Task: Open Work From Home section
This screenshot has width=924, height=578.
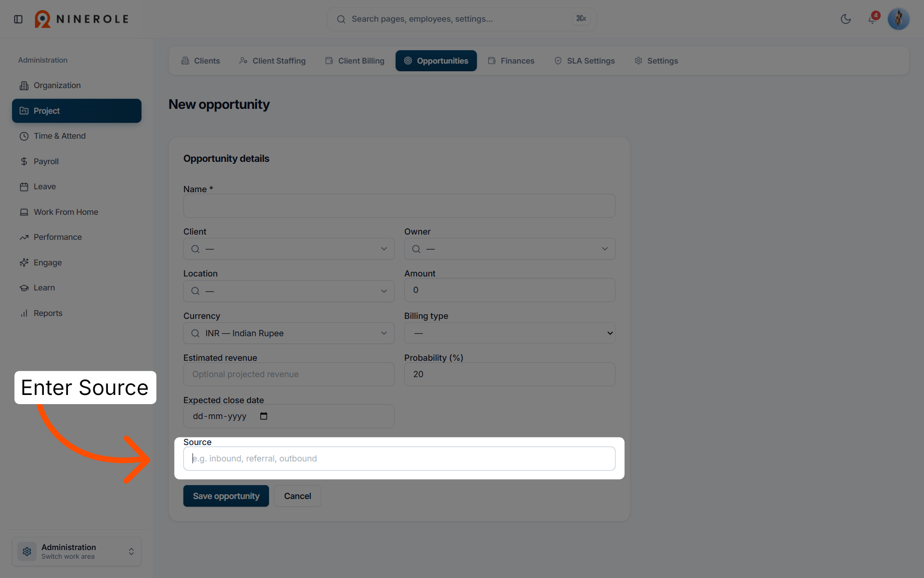Action: click(77, 212)
